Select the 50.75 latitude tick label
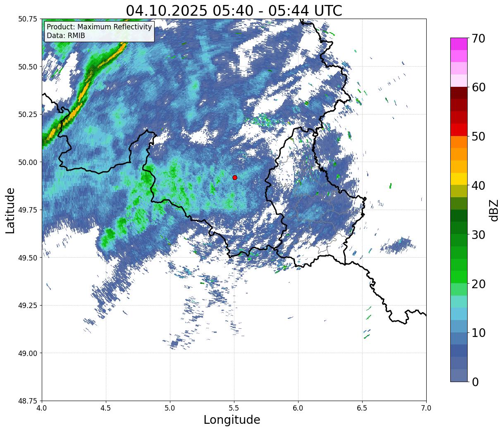Screen dimensions: 504x430 coord(28,19)
